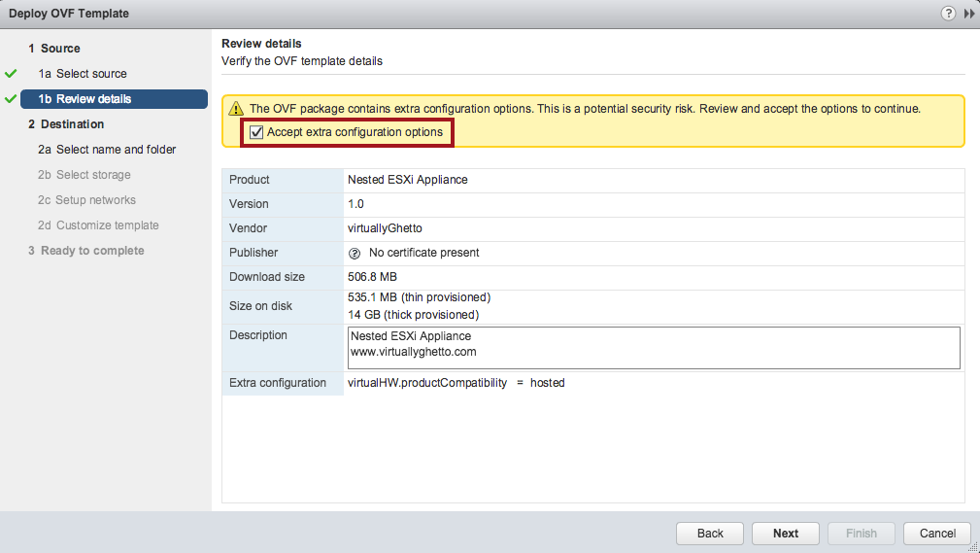Click the double-arrow expand icon in title bar
This screenshot has height=553, width=980.
968,14
